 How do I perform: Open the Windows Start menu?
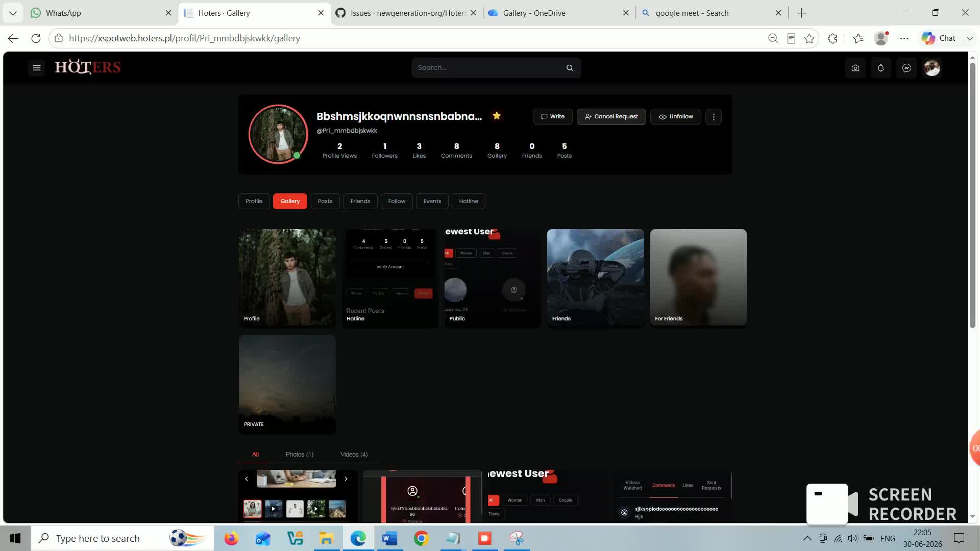[x=15, y=538]
